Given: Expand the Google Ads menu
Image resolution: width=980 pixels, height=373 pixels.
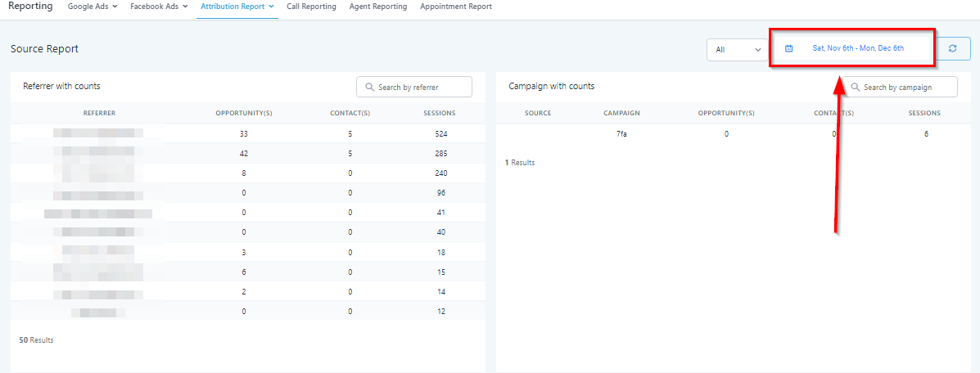Looking at the screenshot, I should pos(92,7).
